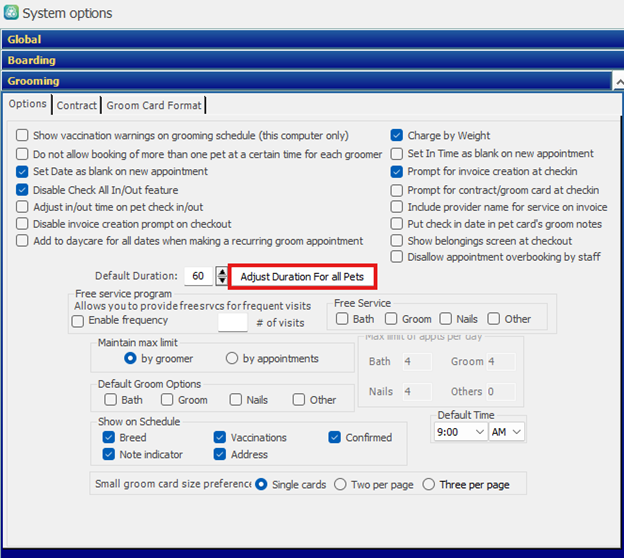Uncheck Address under Show on Schedule
Screen dimensions: 624x558
(x=220, y=454)
